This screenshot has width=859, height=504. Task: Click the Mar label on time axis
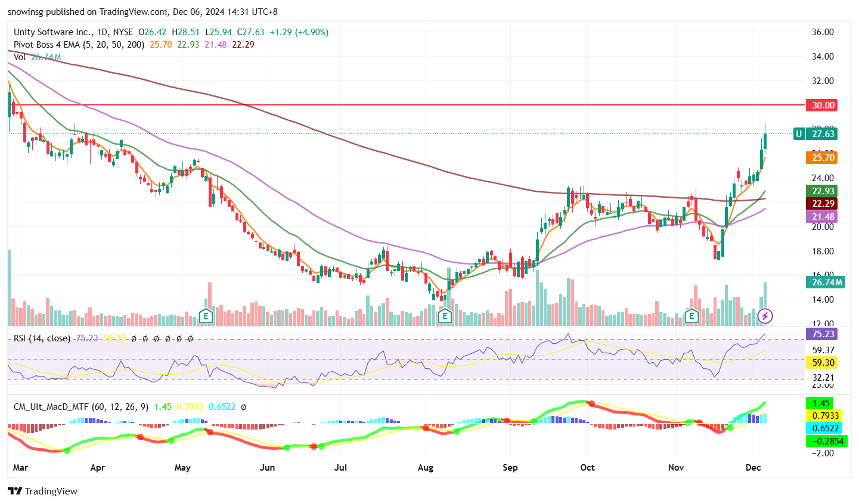[x=20, y=468]
